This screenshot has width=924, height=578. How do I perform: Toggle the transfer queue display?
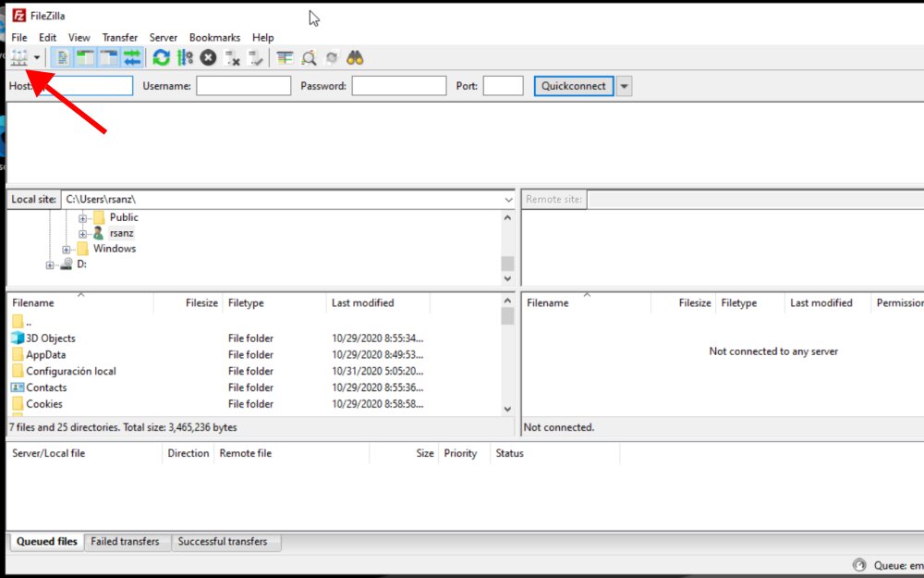pyautogui.click(x=132, y=57)
